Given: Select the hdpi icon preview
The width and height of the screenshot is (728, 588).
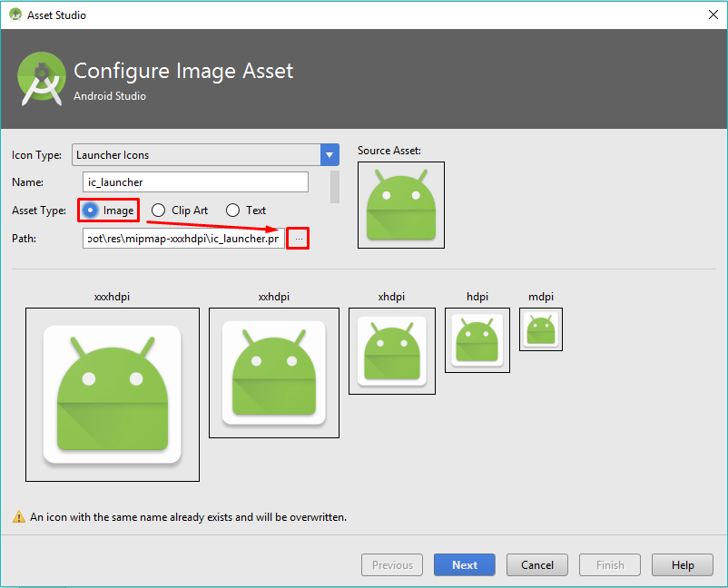Looking at the screenshot, I should tap(477, 340).
